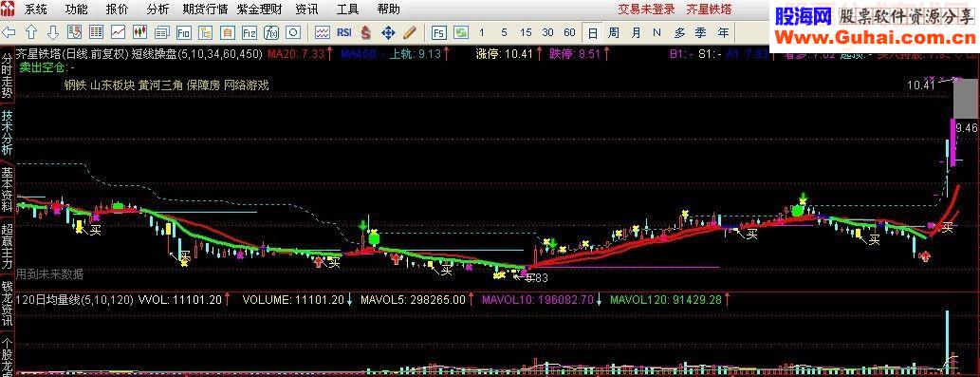Click the 保障房 sector tag
980x377 pixels.
pyautogui.click(x=203, y=85)
